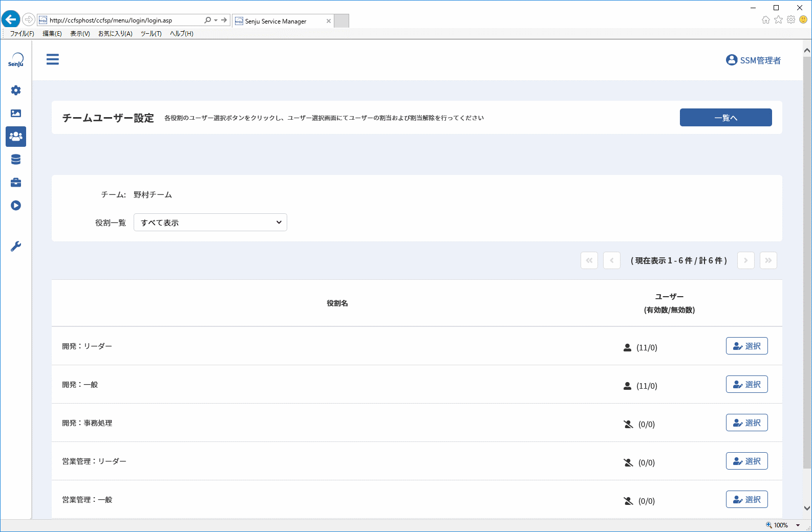Open browser tools gear icon

pos(791,20)
